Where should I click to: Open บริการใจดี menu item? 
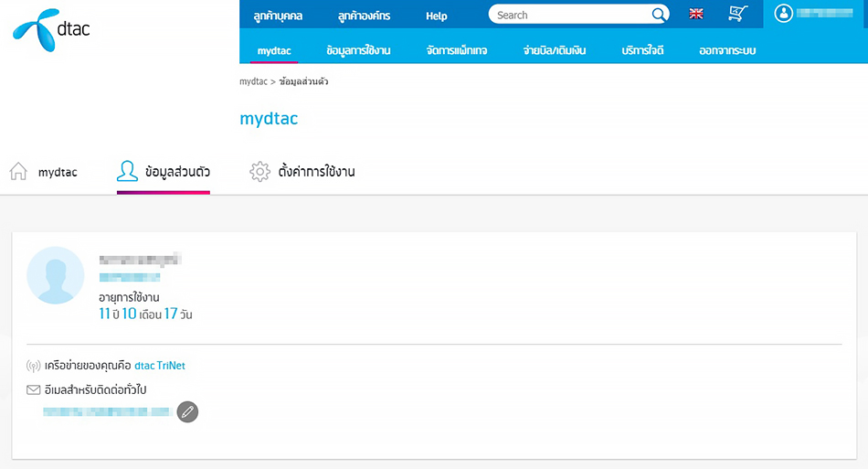pyautogui.click(x=642, y=50)
